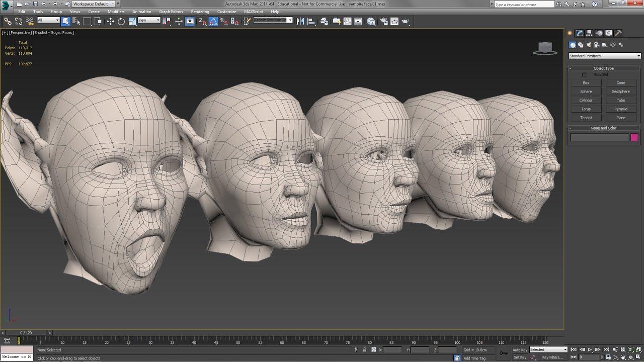Viewport: 644px width, 362px height.
Task: Open Standard Primitives category dropdown
Action: coord(605,56)
